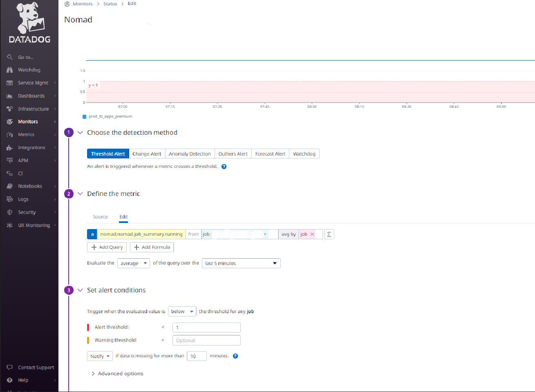Open the Notify missing-data dropdown
Screen dimensions: 535x392
pyautogui.click(x=100, y=356)
